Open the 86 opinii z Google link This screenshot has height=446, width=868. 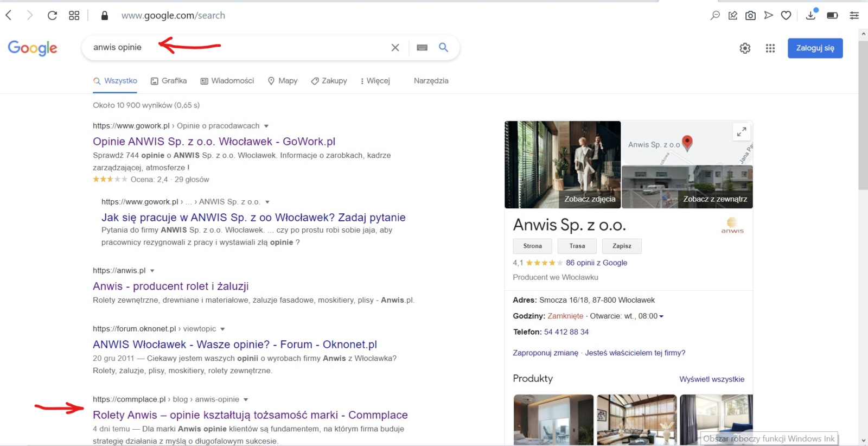click(x=596, y=263)
